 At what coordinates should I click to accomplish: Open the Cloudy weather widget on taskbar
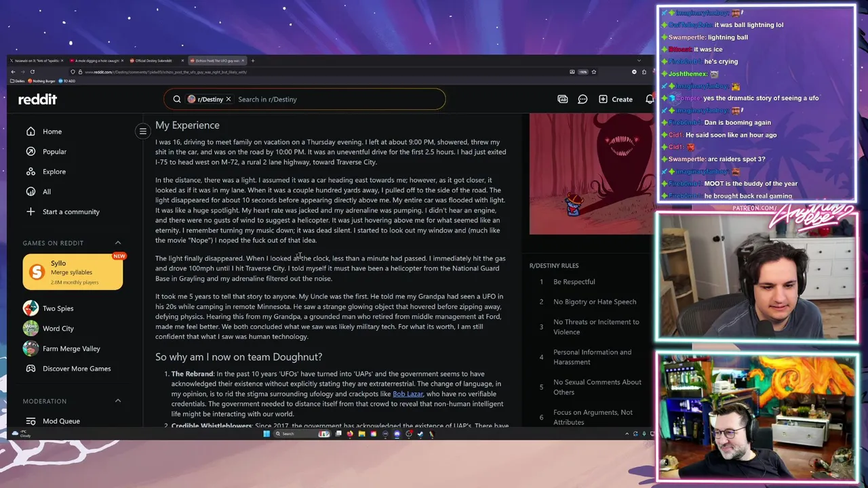[20, 433]
